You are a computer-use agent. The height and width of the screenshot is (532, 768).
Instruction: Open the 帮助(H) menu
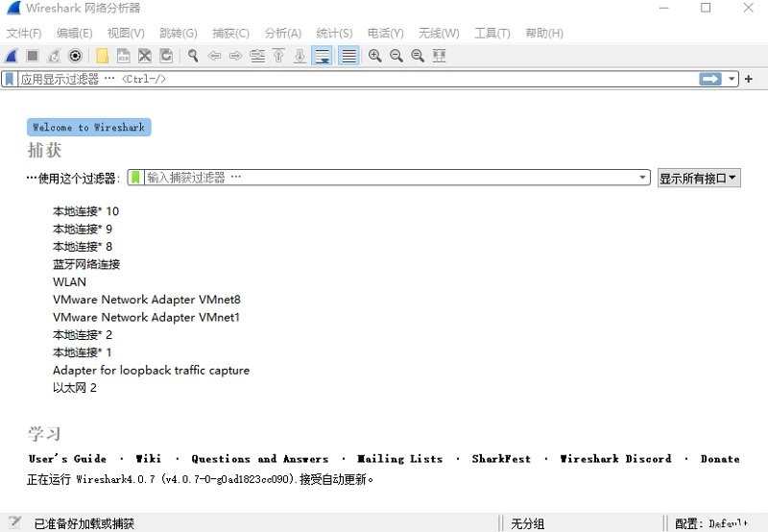544,34
